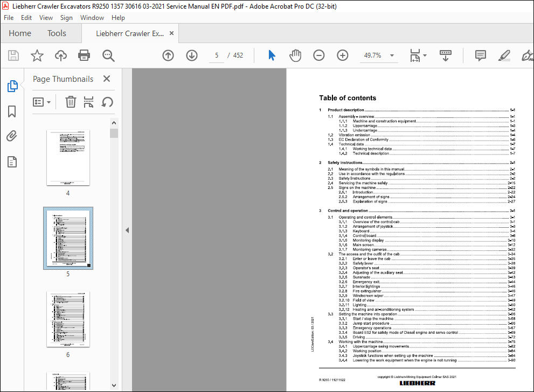
Task: Select page 6 thumbnail
Action: pos(68,319)
